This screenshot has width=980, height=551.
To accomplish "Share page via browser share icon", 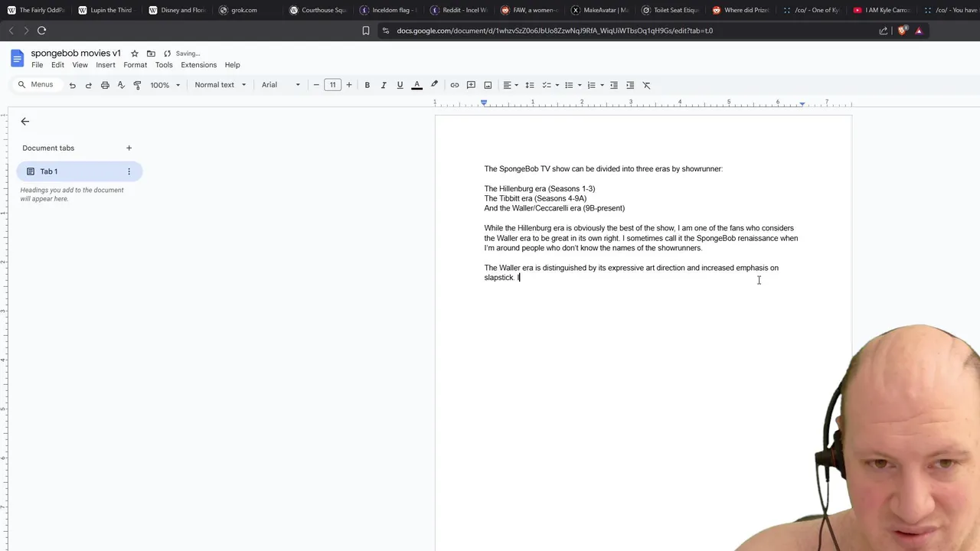I will coord(884,31).
